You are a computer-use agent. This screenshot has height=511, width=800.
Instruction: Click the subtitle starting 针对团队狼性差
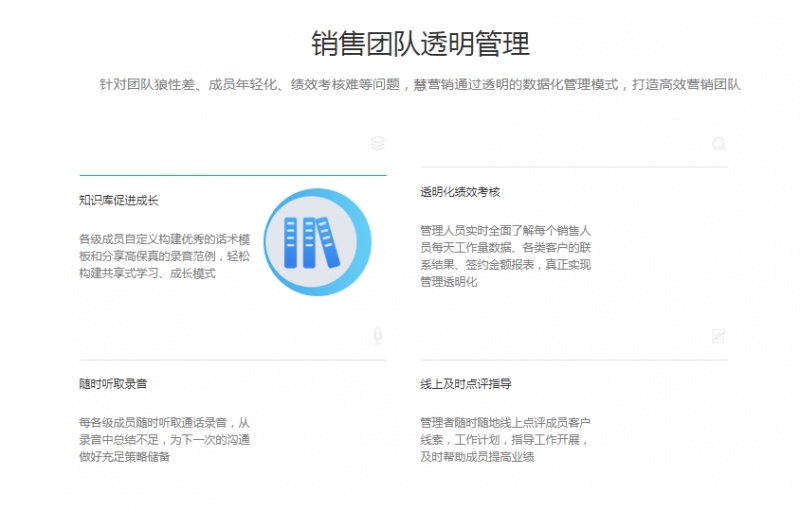tap(419, 85)
